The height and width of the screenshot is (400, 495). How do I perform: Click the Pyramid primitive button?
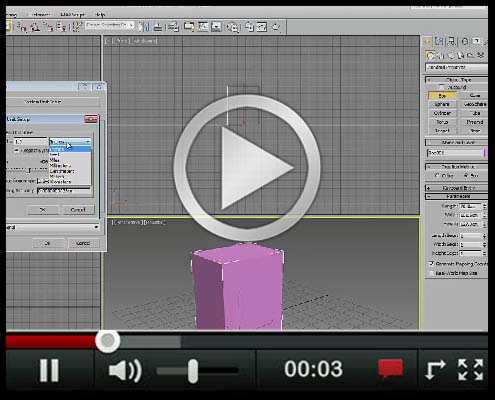[474, 122]
